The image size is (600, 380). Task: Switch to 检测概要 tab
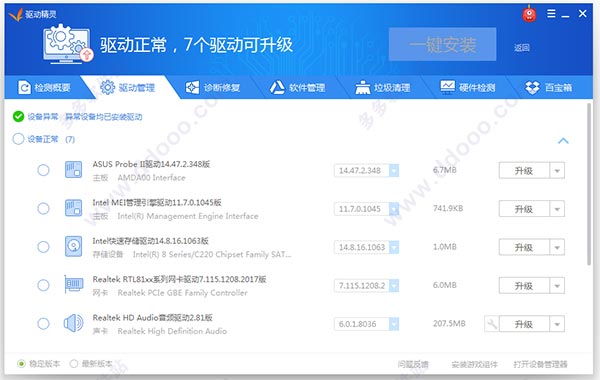(x=44, y=88)
